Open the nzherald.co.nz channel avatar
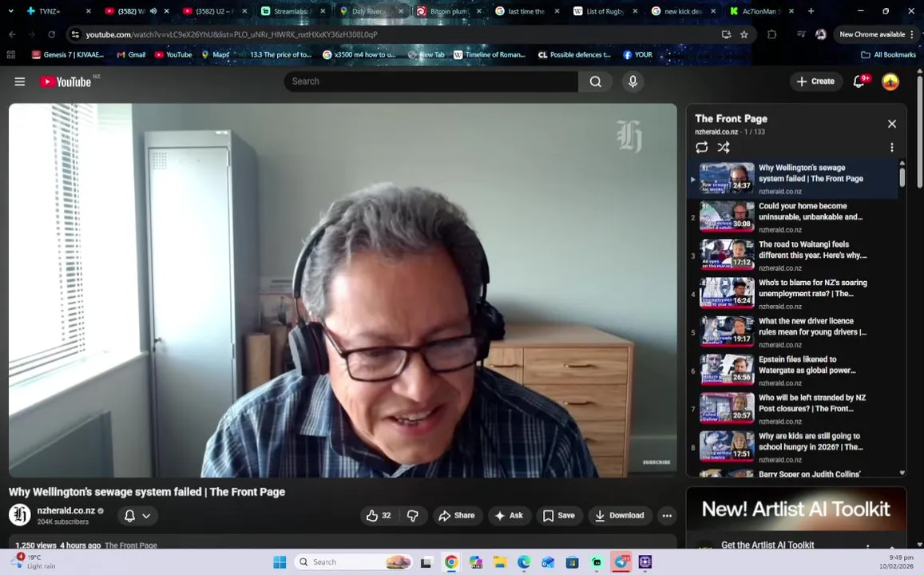Screen dimensions: 924x575 [x=19, y=515]
